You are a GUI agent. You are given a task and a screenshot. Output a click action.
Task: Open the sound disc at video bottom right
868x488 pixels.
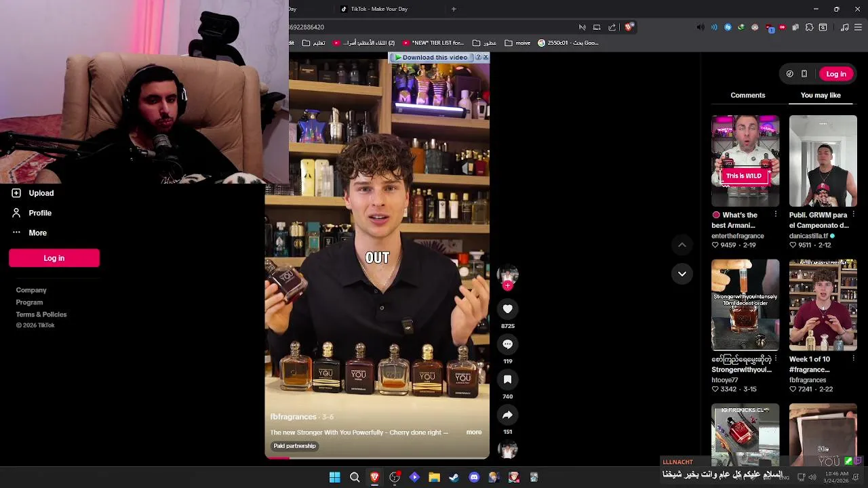point(507,449)
